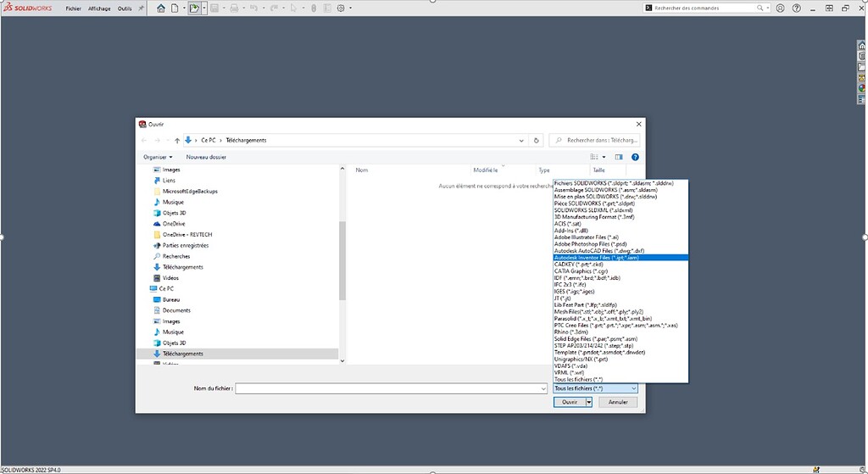Select OneDrive - REVTECH in folder tree
The image size is (868, 474).
tap(190, 234)
